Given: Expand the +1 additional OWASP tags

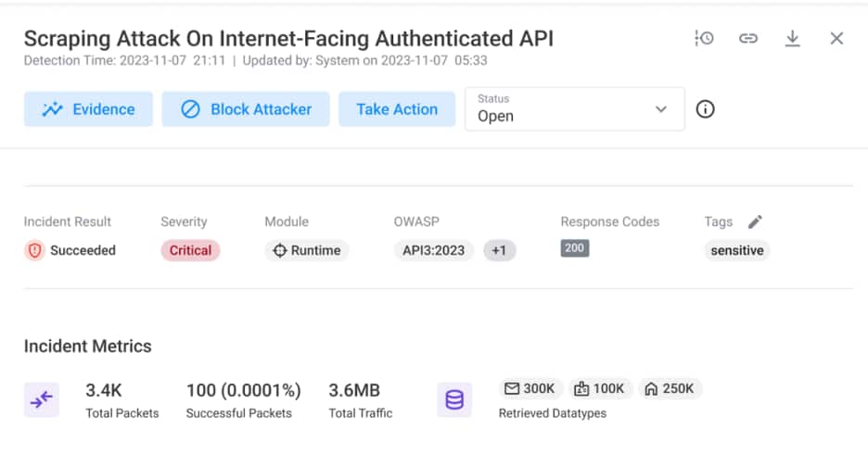Looking at the screenshot, I should (499, 250).
